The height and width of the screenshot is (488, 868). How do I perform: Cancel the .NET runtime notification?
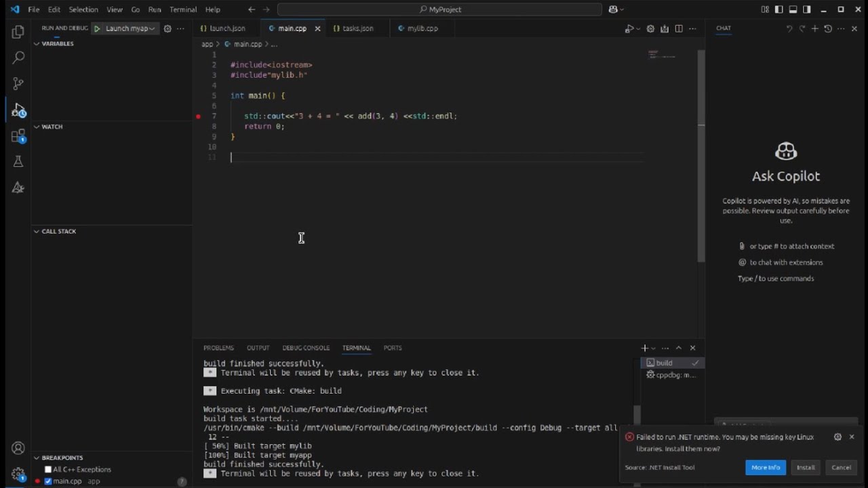click(x=841, y=467)
